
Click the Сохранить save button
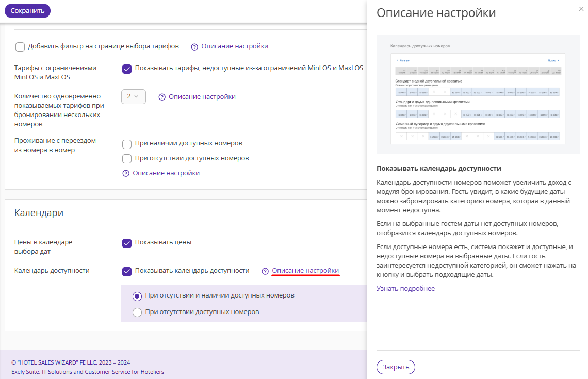27,11
